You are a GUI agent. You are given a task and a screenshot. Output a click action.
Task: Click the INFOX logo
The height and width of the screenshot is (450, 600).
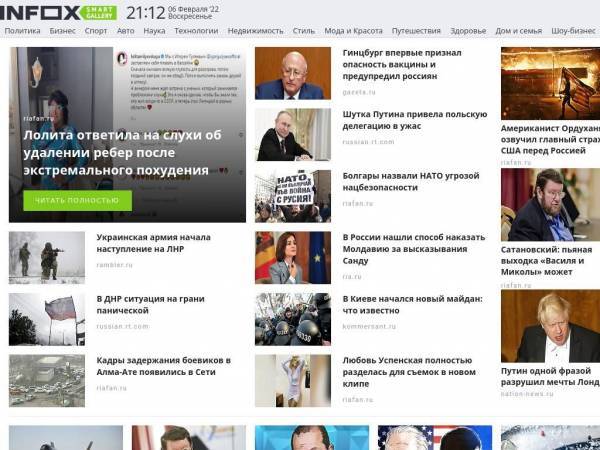40,13
